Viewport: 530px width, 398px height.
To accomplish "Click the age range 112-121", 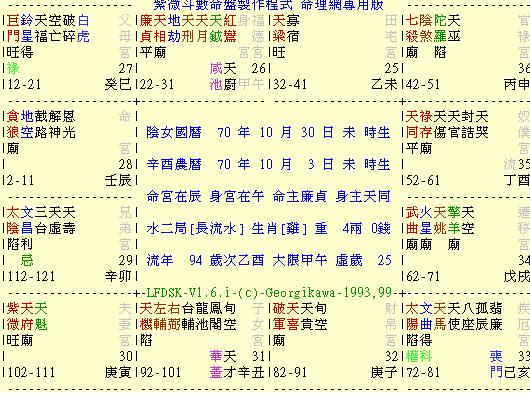I will (x=31, y=277).
